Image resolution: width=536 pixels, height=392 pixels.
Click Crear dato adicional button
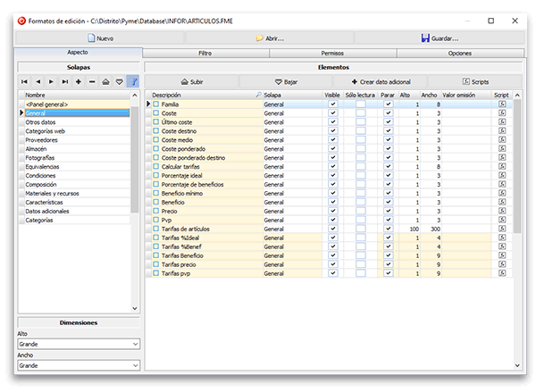coord(381,81)
